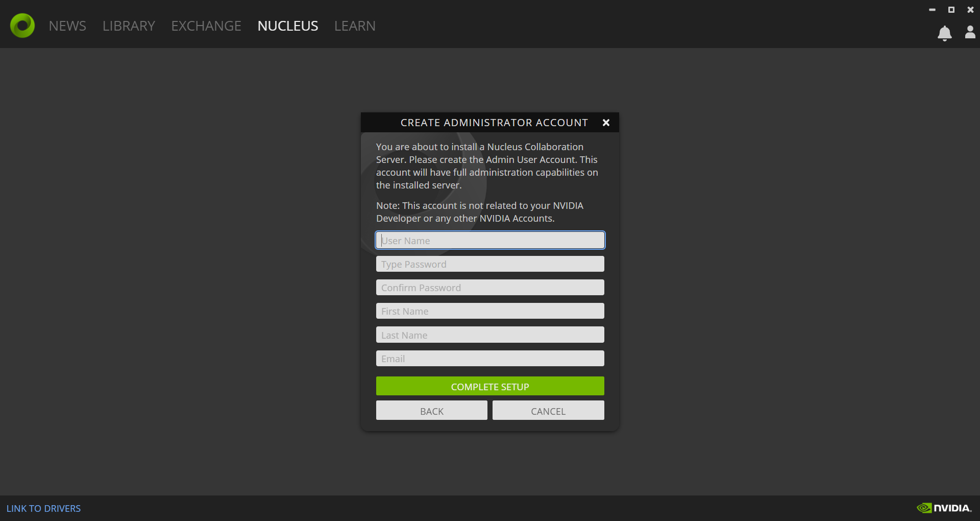Image resolution: width=980 pixels, height=521 pixels.
Task: Click CANCEL to abort setup
Action: pos(548,411)
